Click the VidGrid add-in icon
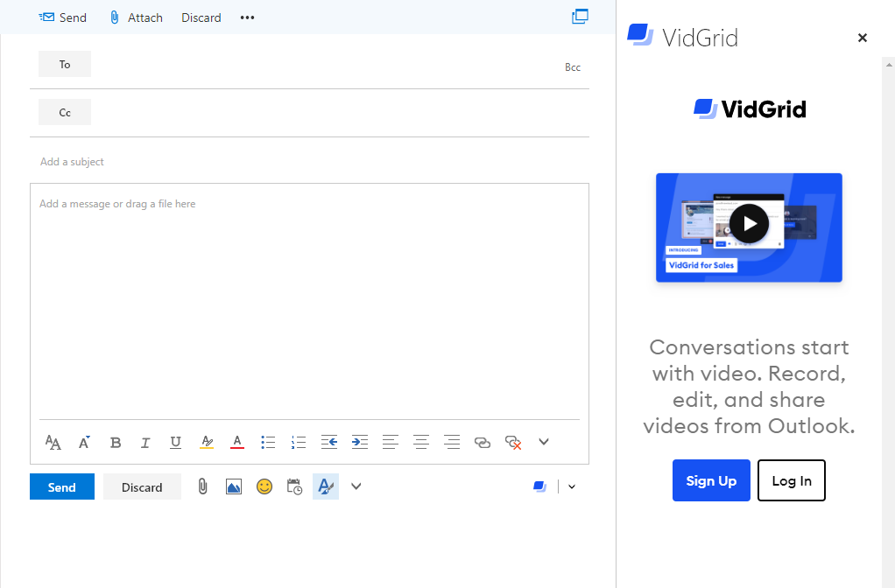The image size is (895, 588). 540,486
